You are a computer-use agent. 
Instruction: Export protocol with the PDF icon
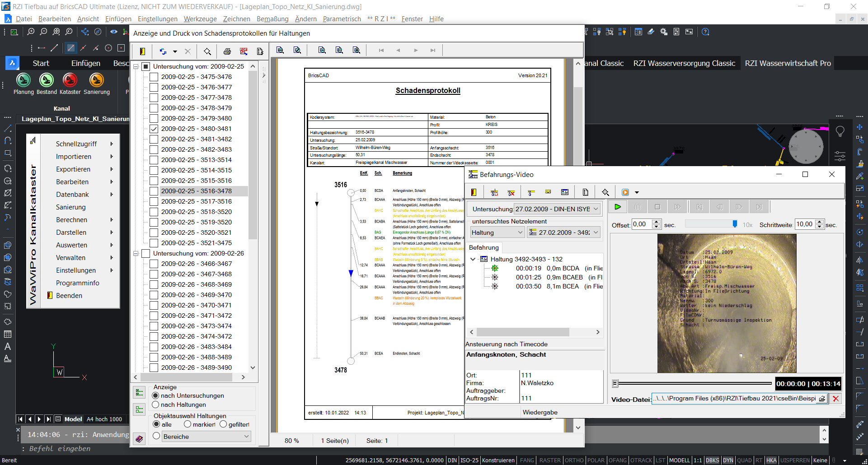coord(244,51)
